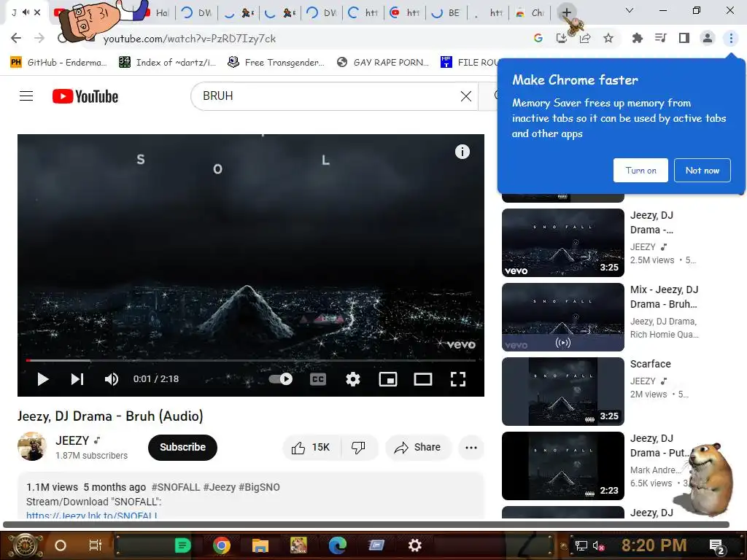
Task: Open File Explorer from taskbar
Action: [x=260, y=545]
